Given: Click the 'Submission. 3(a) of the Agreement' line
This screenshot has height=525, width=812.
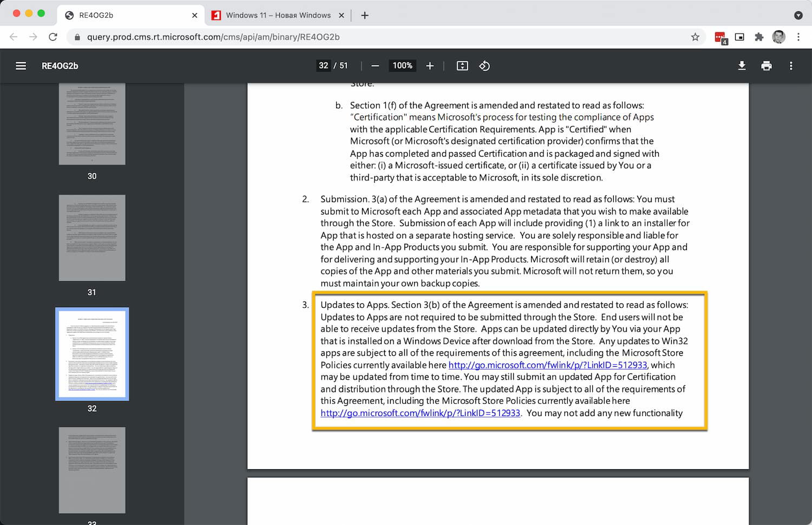Looking at the screenshot, I should (497, 199).
